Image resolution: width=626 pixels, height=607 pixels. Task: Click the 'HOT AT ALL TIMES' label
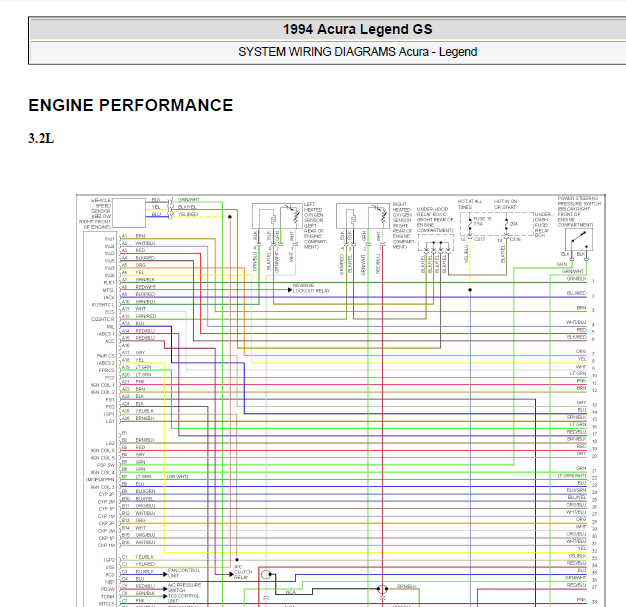(x=470, y=204)
